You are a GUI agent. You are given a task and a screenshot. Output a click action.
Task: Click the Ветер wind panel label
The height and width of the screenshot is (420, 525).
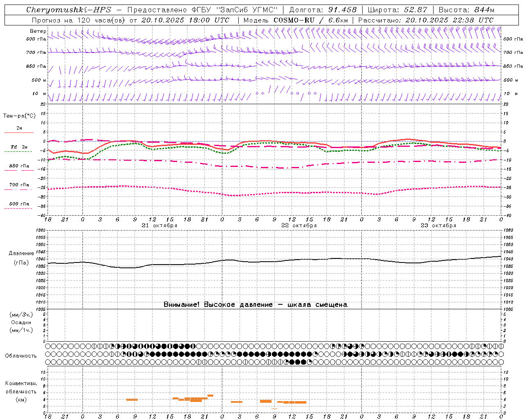pyautogui.click(x=38, y=31)
